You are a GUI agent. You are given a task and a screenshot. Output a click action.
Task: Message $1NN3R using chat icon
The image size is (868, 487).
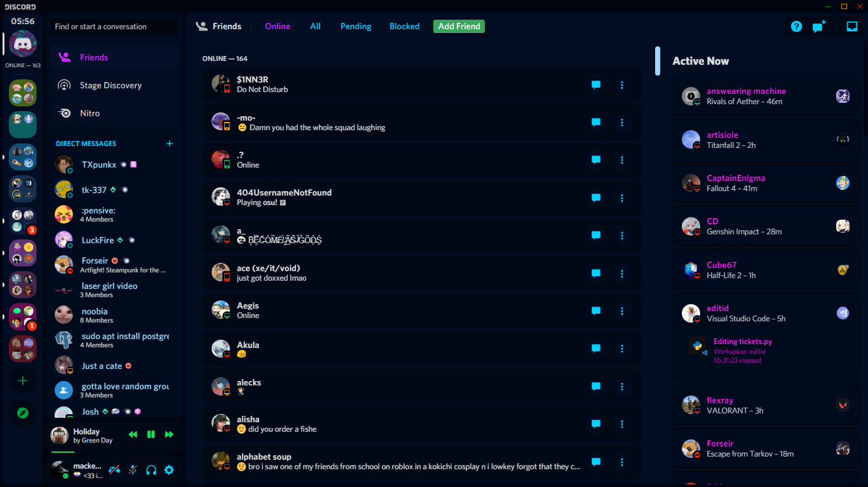[596, 85]
